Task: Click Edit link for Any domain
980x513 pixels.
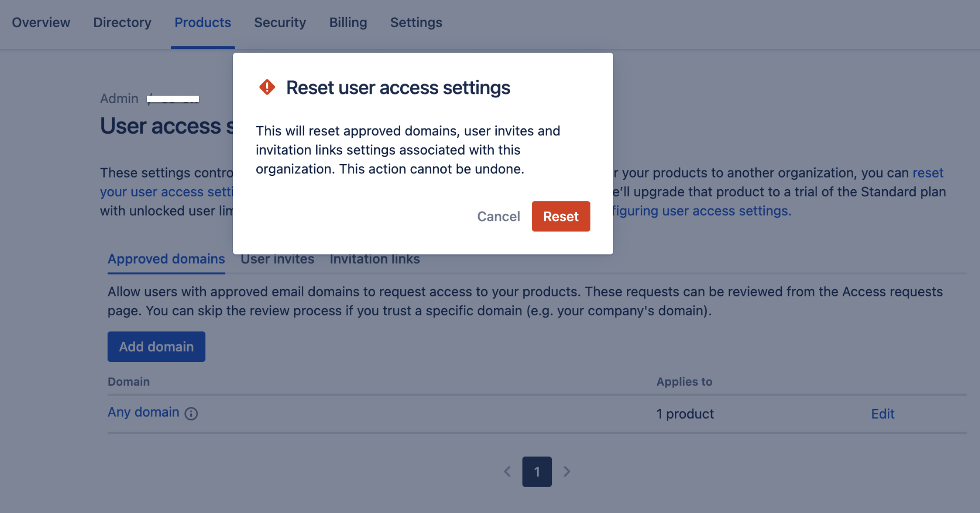Action: pos(883,412)
